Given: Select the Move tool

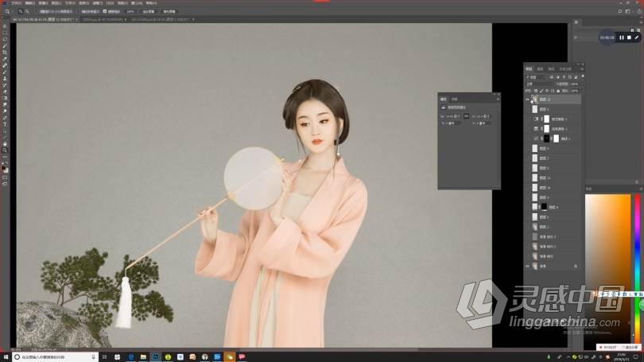Looking at the screenshot, I should point(5,26).
